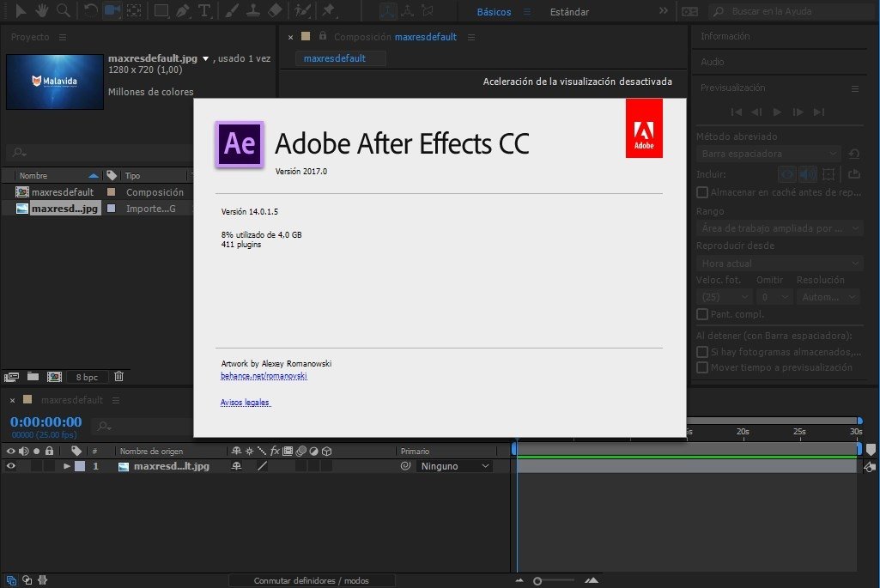Select the Eraser tool
The width and height of the screenshot is (880, 588).
point(275,10)
